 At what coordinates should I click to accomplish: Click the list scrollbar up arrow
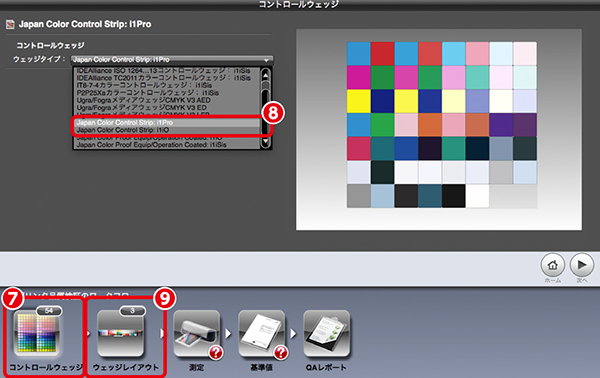(266, 75)
